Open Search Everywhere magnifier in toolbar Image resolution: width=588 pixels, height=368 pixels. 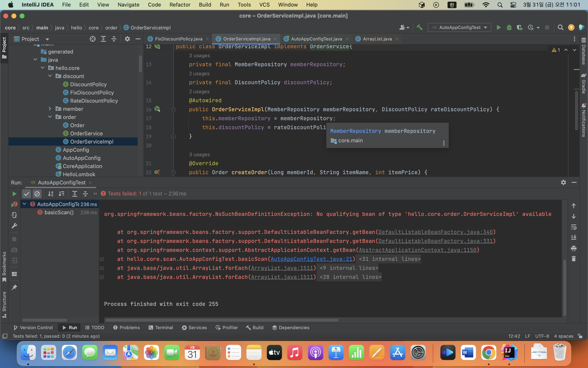pos(560,28)
